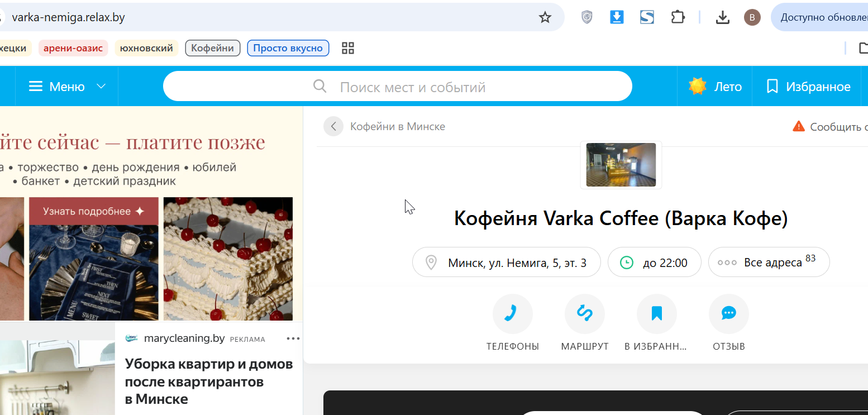Viewport: 868px width, 415px height.
Task: Click the orange warning triangle icon
Action: click(799, 126)
